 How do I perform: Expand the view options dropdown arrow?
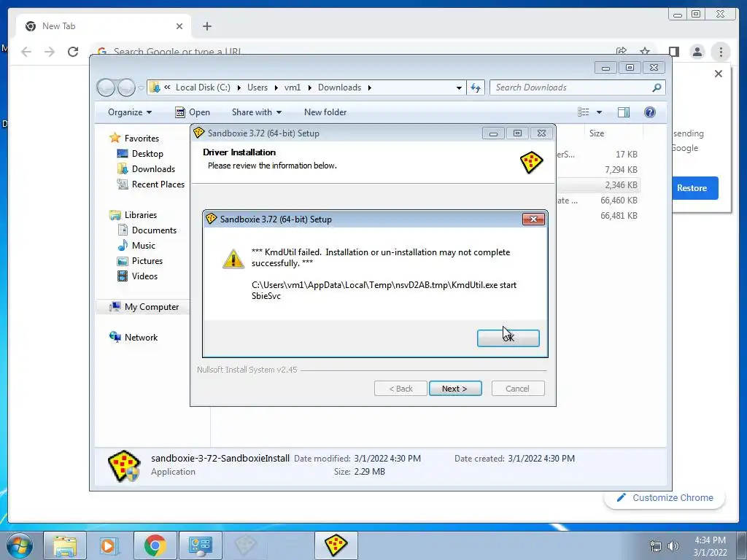tap(600, 112)
